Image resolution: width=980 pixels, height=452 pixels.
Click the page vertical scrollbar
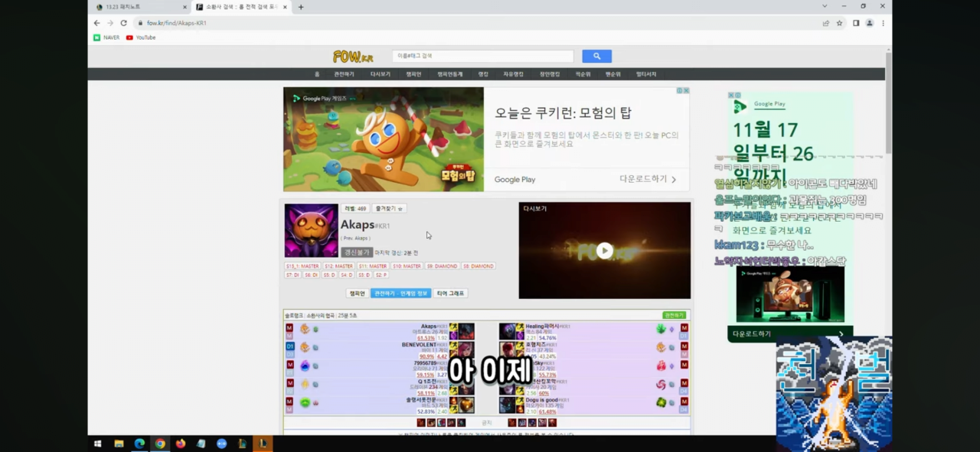tap(888, 102)
